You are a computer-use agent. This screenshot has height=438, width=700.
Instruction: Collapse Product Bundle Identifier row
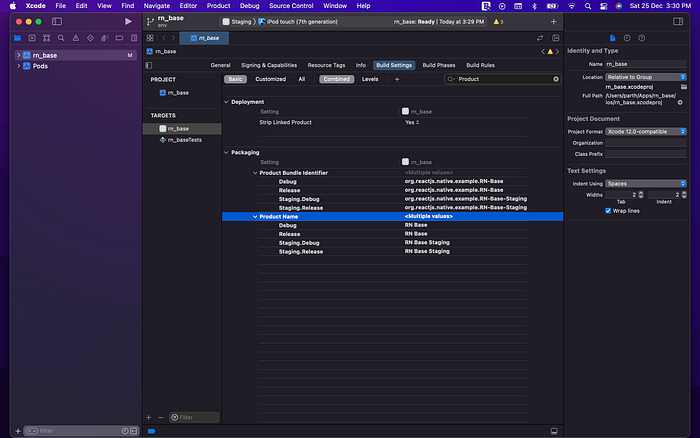coord(255,173)
